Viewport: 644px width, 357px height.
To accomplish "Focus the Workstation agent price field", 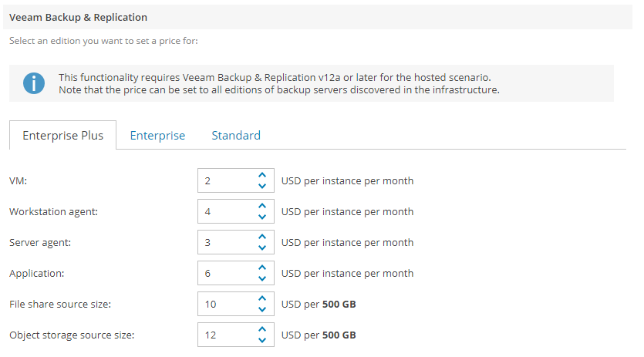I will [225, 212].
